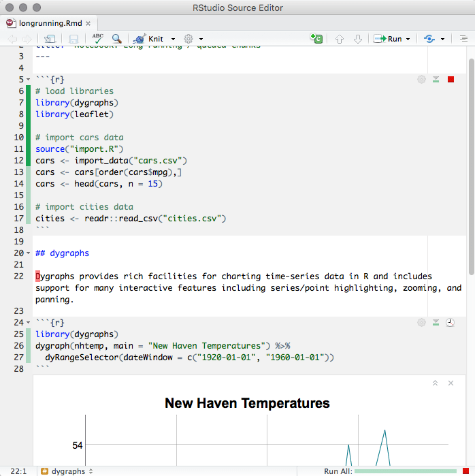Run all chunks above on line 5
The height and width of the screenshot is (476, 475).
point(436,80)
